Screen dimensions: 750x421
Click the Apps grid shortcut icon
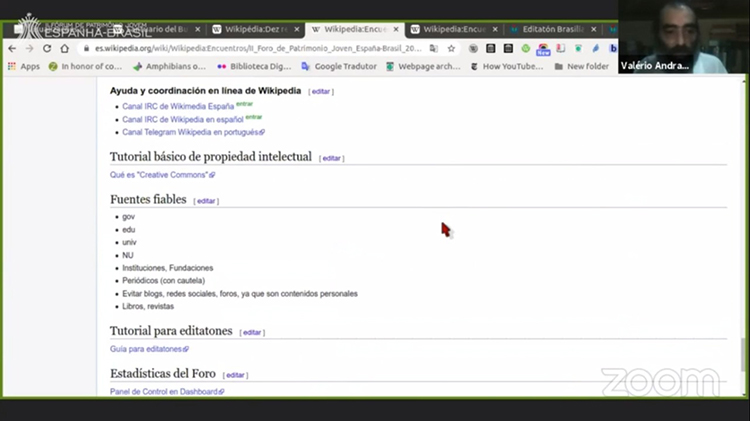[12, 66]
